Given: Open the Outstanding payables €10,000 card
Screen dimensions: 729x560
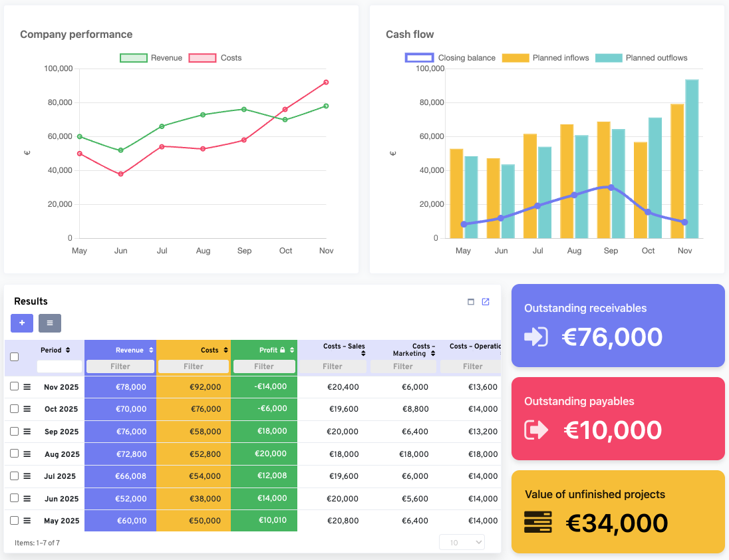Looking at the screenshot, I should point(618,418).
